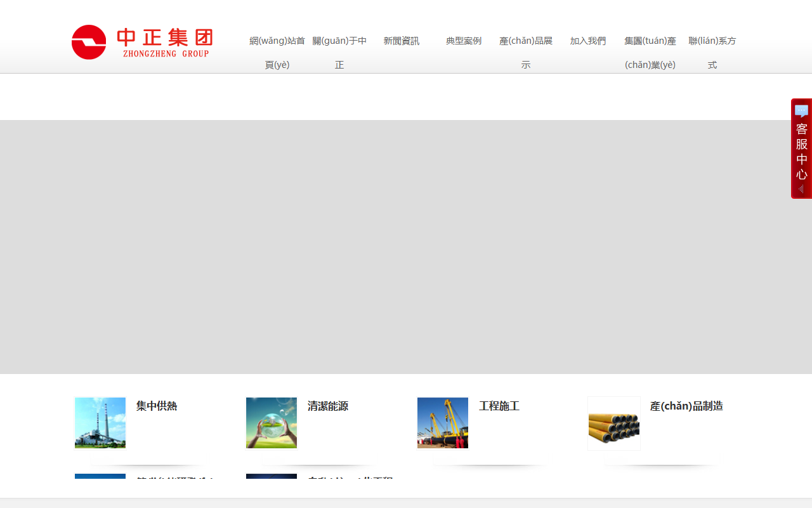The image size is (812, 508).
Task: Click the large gray banner area
Action: (406, 247)
